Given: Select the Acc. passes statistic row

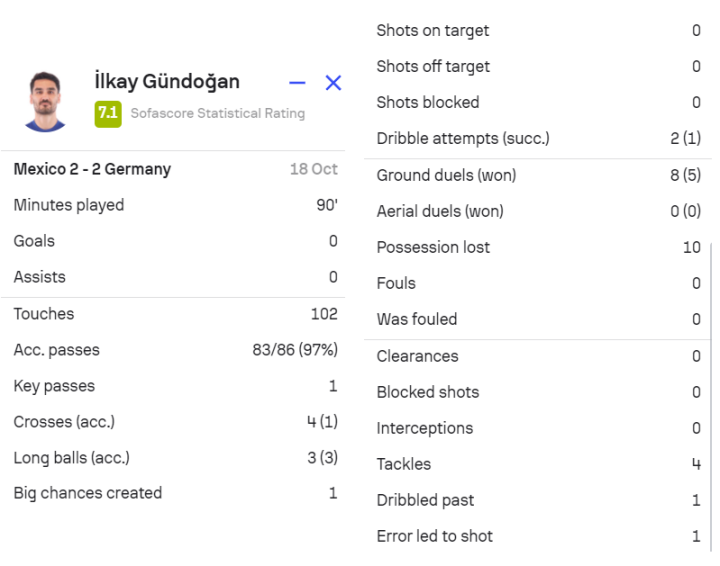Looking at the screenshot, I should (x=175, y=350).
